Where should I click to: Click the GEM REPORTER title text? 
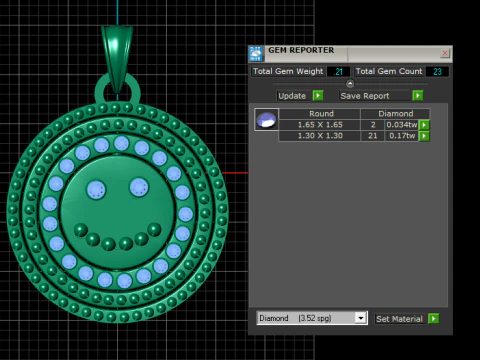pos(301,50)
